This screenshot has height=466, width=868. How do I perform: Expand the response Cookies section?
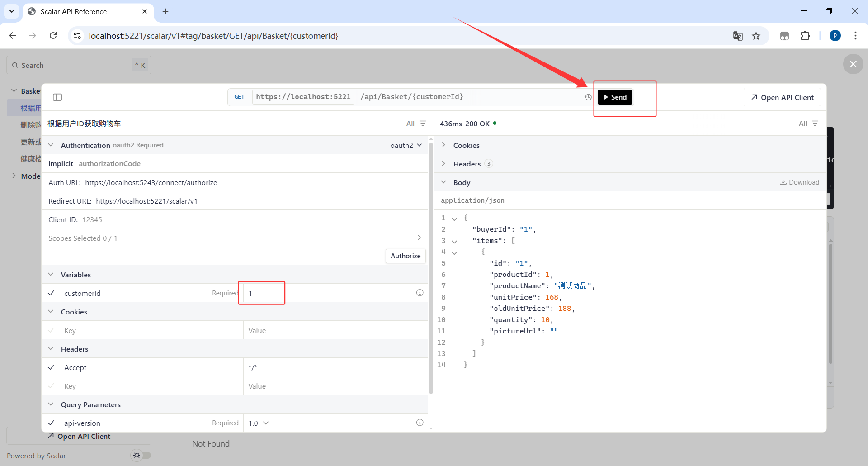(443, 145)
